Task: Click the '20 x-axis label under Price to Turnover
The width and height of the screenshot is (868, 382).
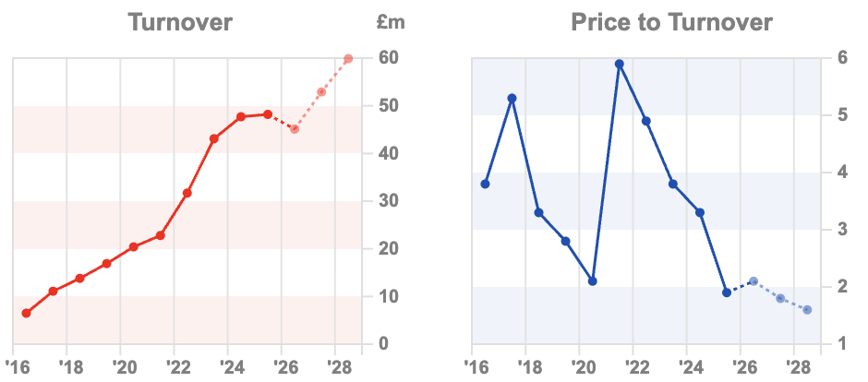Action: pos(582,365)
